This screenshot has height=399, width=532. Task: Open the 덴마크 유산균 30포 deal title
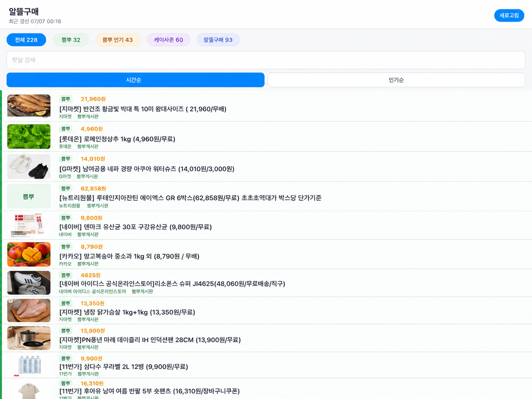pos(135,227)
